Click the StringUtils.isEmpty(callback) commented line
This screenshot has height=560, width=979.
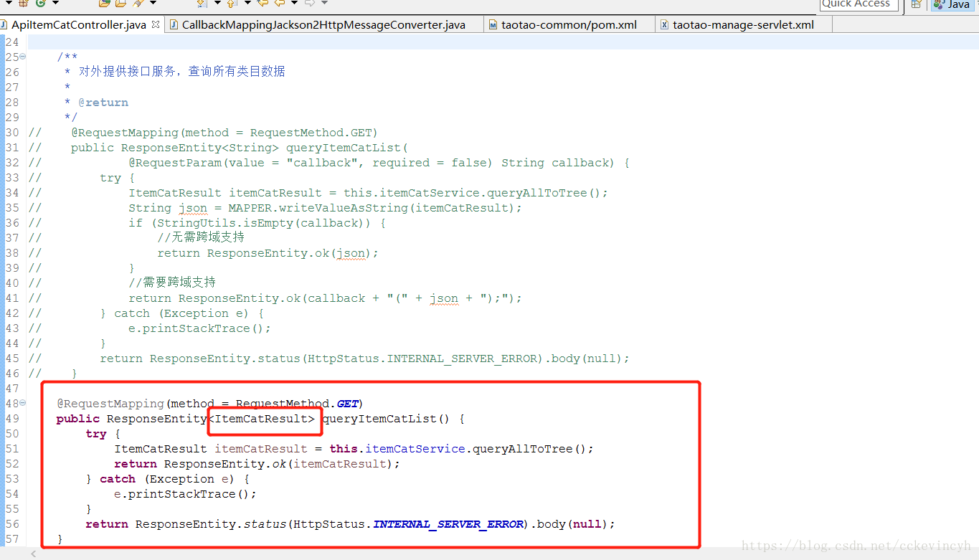click(257, 223)
